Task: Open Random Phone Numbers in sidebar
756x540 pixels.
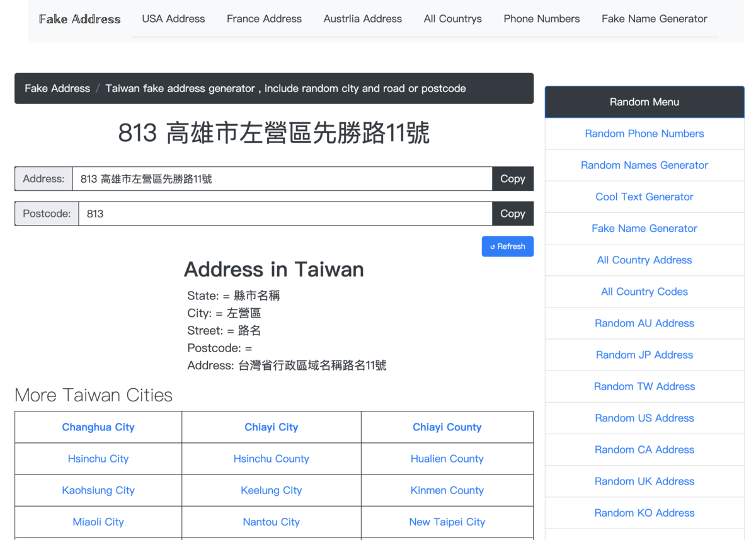Action: (644, 134)
